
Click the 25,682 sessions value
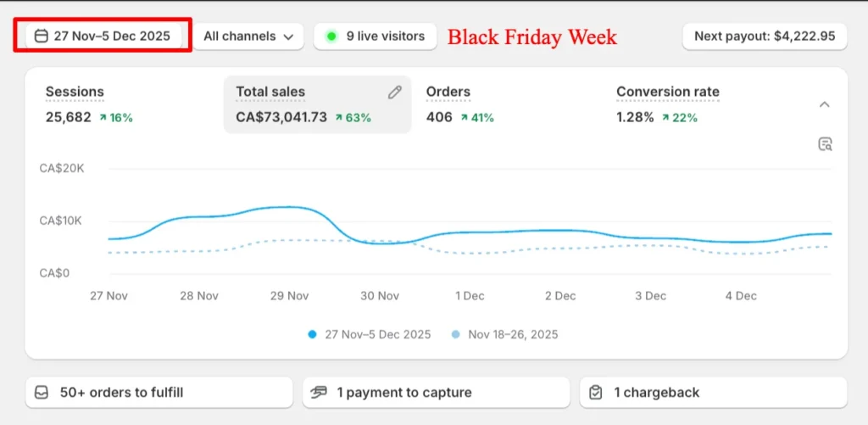pos(68,117)
